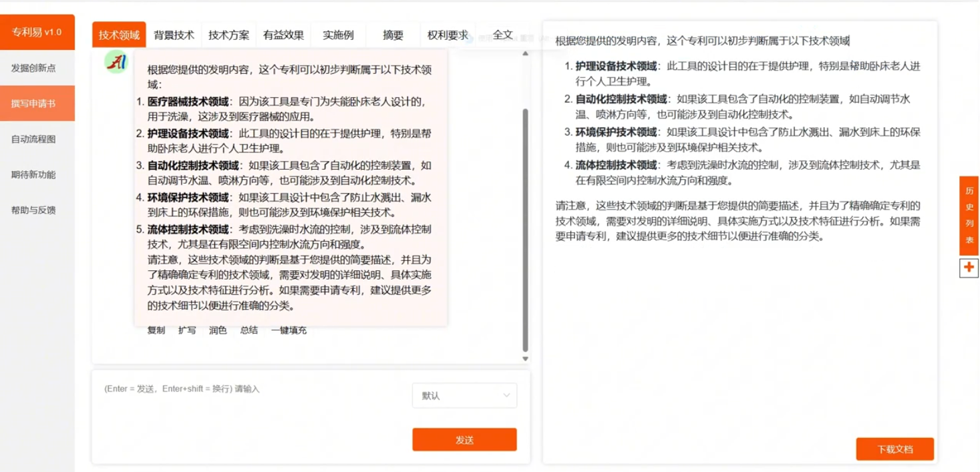Click scrollbar down arrow in chat panel
Image resolution: width=980 pixels, height=472 pixels.
pyautogui.click(x=526, y=359)
